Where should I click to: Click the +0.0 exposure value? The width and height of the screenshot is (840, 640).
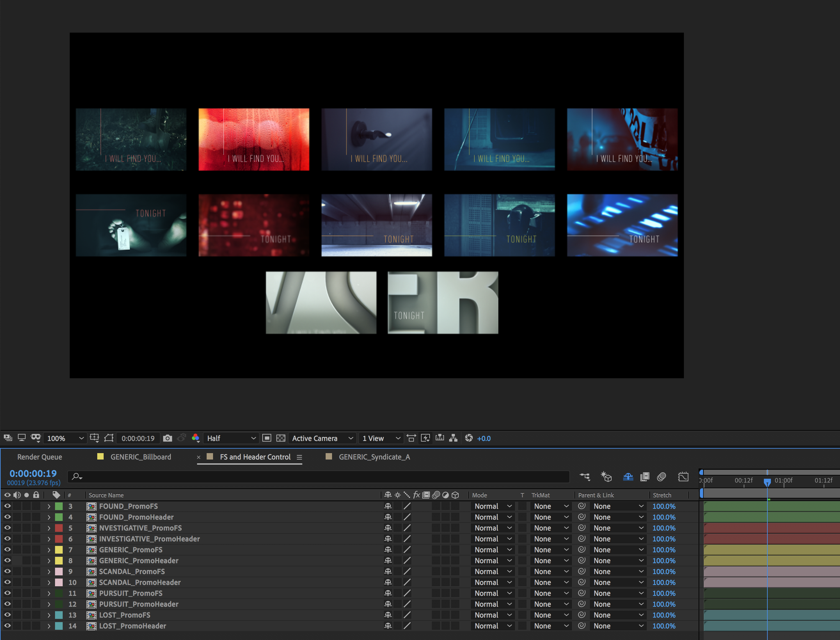coord(484,438)
